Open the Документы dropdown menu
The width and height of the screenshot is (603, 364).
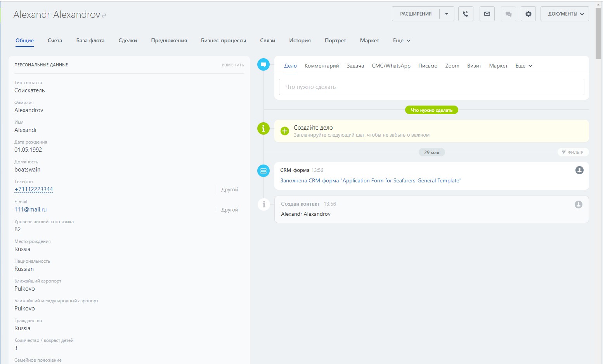[x=565, y=14]
